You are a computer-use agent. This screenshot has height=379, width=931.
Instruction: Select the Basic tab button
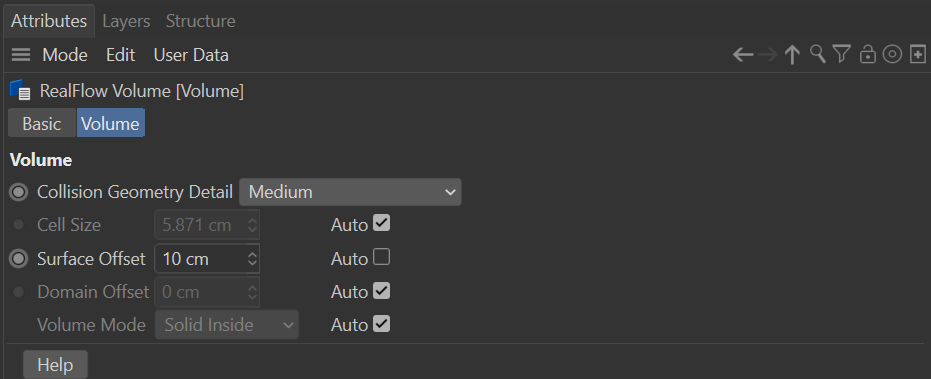pos(42,124)
